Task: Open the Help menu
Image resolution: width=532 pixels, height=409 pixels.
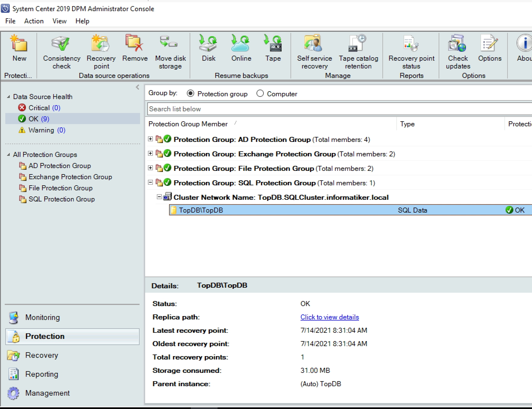Action: (82, 21)
